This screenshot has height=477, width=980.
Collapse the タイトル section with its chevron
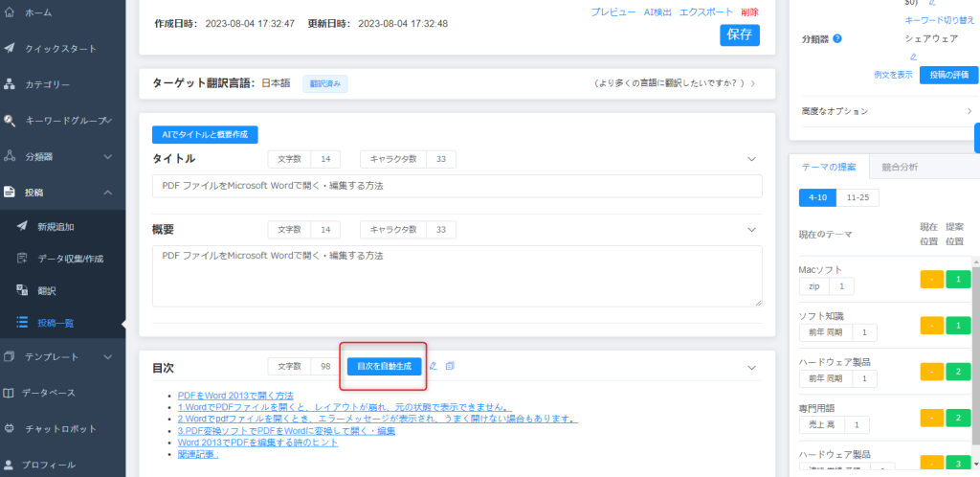[x=752, y=159]
